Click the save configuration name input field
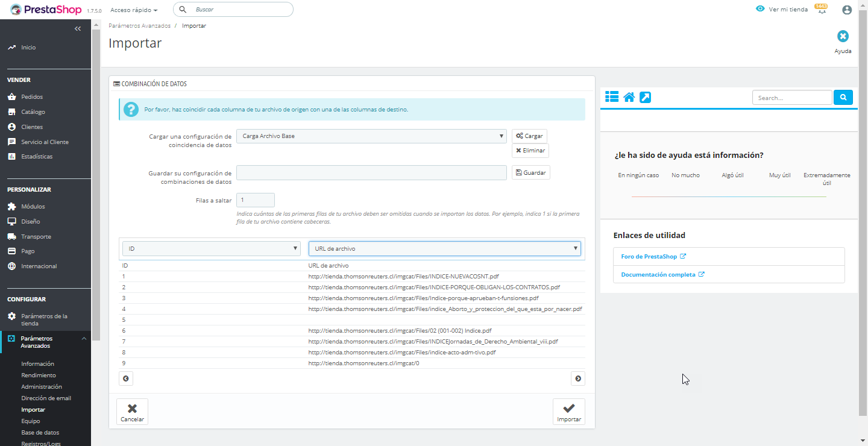 point(371,173)
